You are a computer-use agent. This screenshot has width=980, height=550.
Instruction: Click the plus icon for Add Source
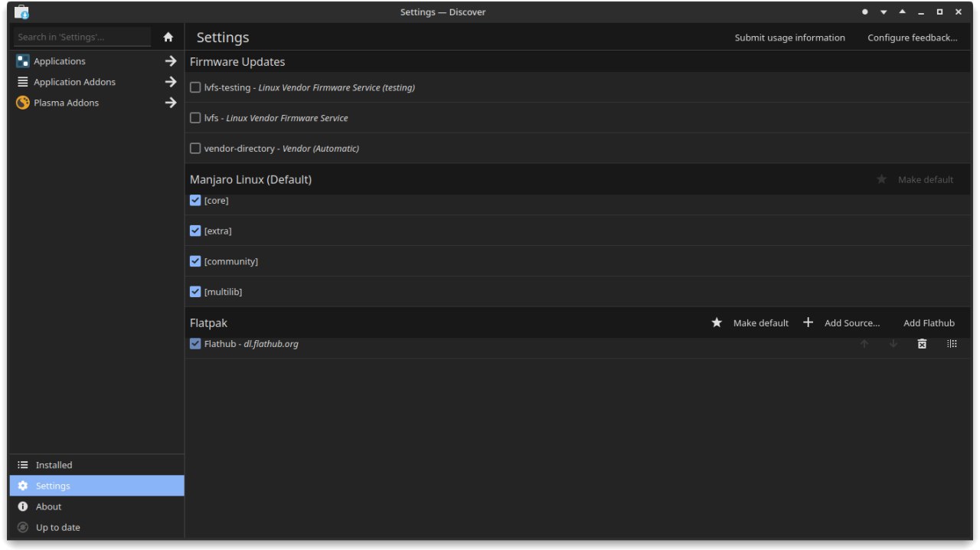coord(808,322)
